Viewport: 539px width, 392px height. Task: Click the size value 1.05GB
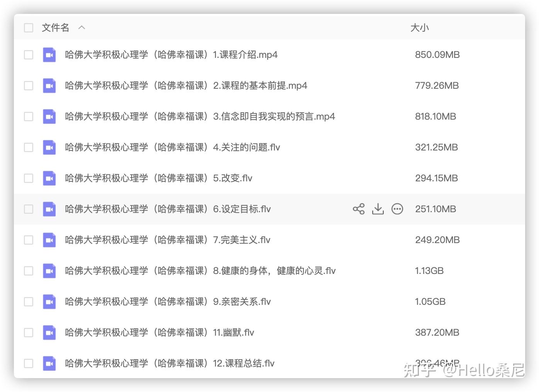pos(431,302)
